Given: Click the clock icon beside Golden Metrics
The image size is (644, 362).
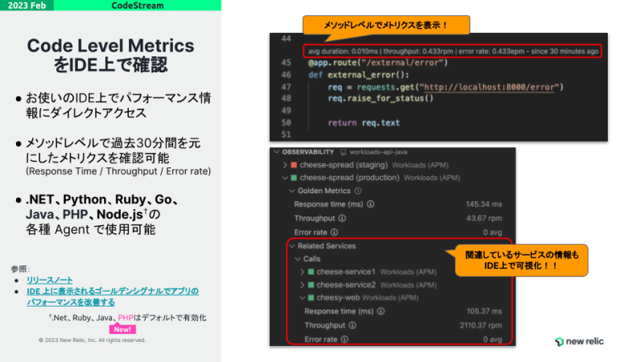Looking at the screenshot, I should click(357, 191).
